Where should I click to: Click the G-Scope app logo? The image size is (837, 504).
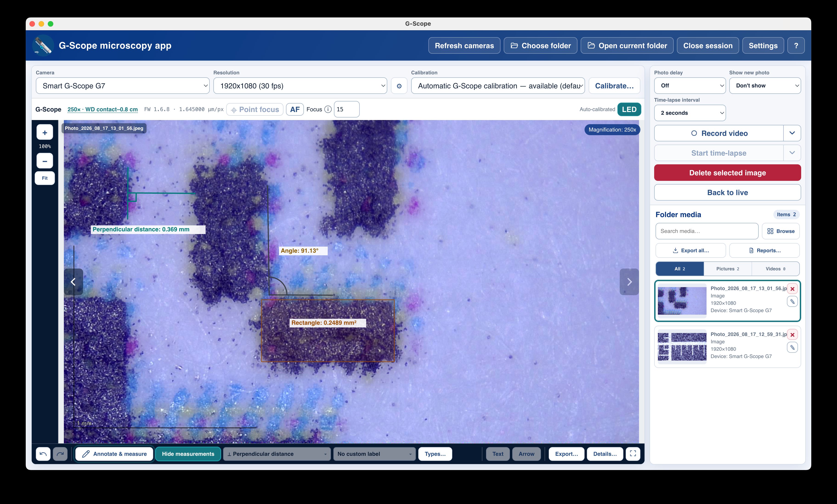(43, 45)
